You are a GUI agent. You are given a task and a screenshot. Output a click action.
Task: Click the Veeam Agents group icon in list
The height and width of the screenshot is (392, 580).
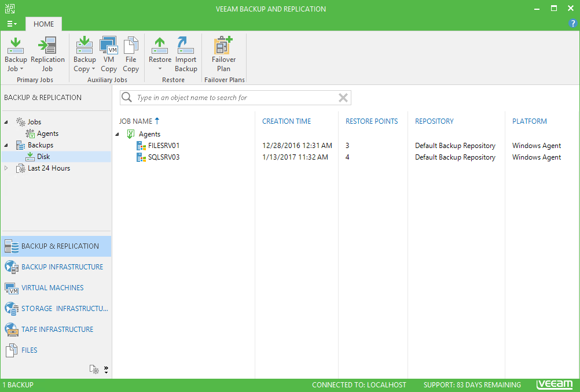[x=130, y=134]
